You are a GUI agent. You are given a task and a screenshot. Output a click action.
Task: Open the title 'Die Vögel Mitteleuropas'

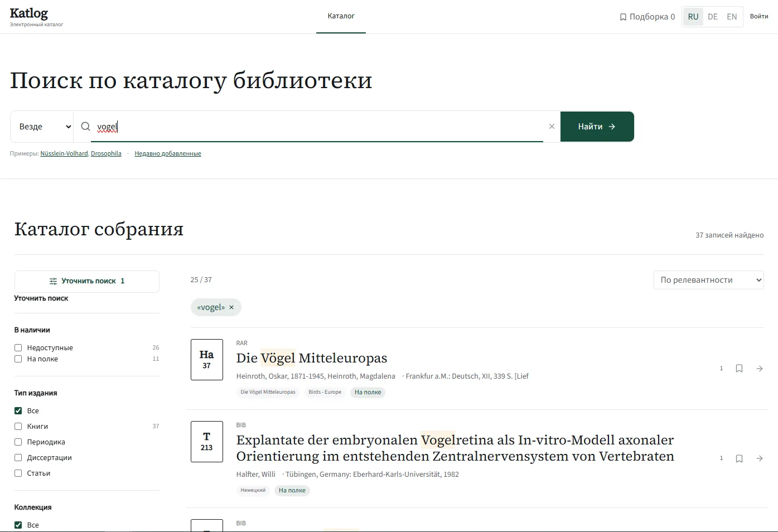click(x=312, y=358)
